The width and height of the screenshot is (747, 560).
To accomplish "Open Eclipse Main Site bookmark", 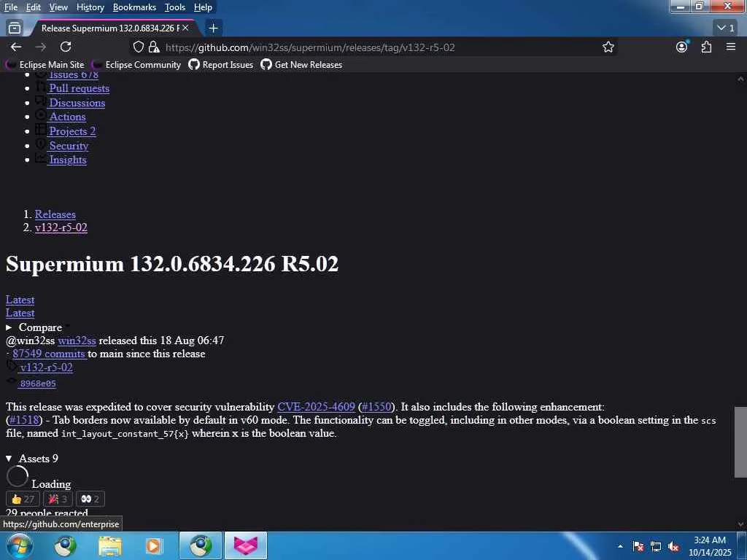I will tap(44, 65).
